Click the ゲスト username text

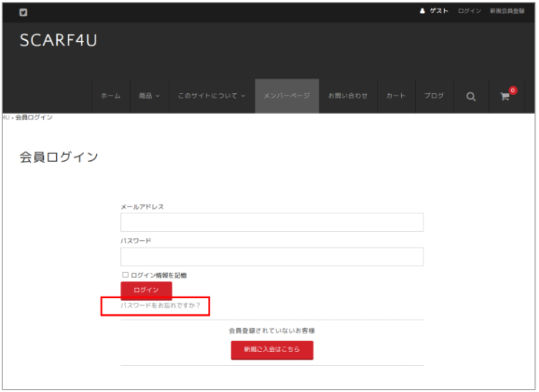coord(439,11)
